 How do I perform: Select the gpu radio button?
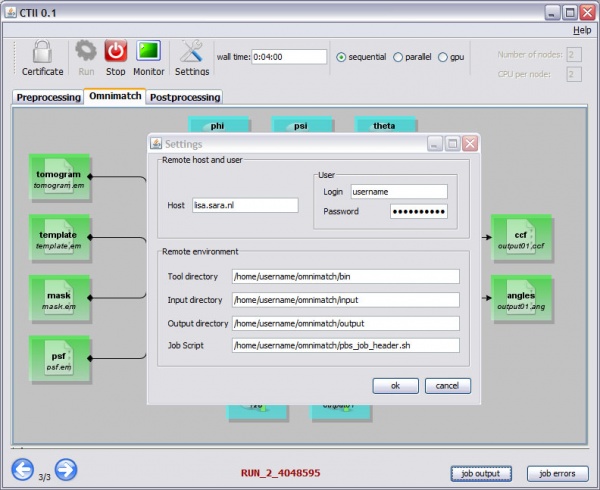(x=443, y=57)
